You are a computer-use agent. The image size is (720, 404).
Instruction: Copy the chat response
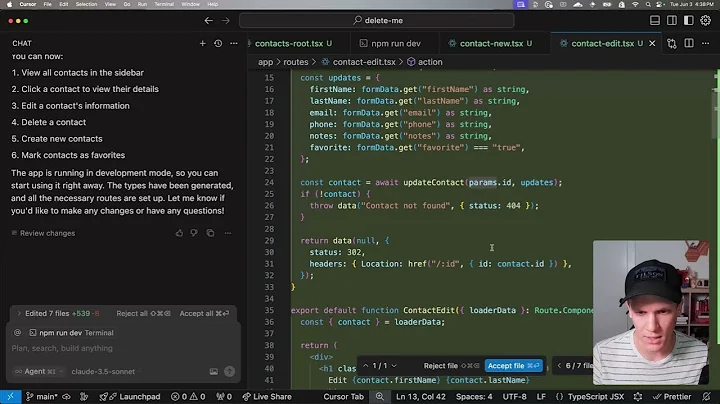click(x=210, y=233)
